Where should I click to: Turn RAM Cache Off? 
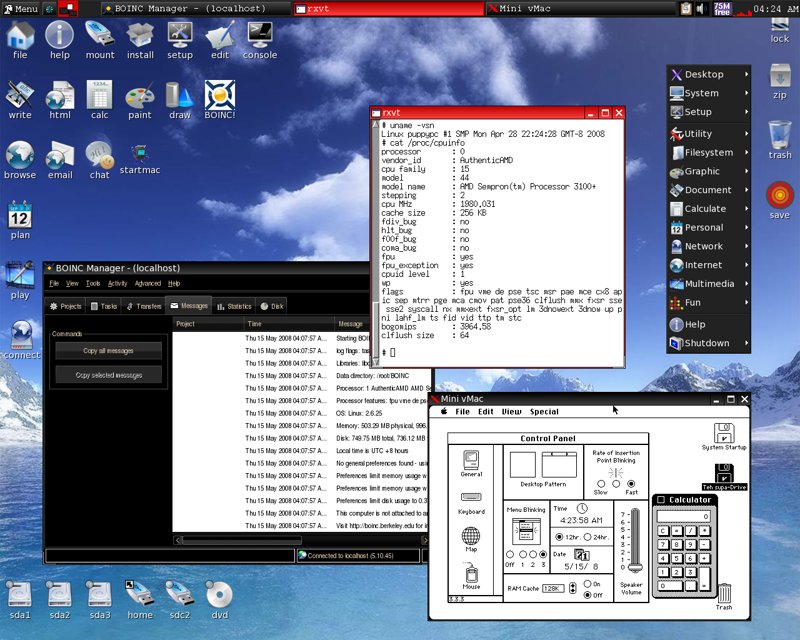pos(587,595)
